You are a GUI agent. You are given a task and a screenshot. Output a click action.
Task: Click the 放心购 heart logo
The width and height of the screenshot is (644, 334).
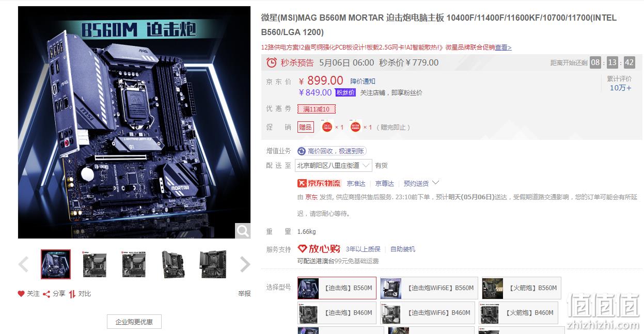tap(303, 249)
